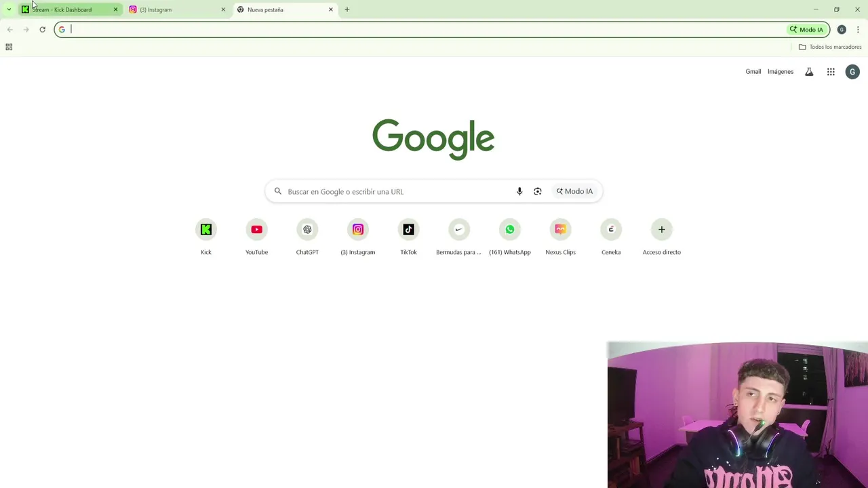The height and width of the screenshot is (488, 868).
Task: Open the Kick shortcut tile
Action: [x=206, y=237]
